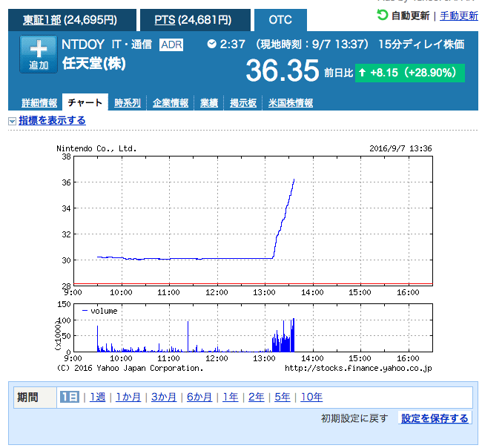Select the OTC market tab

pos(280,20)
